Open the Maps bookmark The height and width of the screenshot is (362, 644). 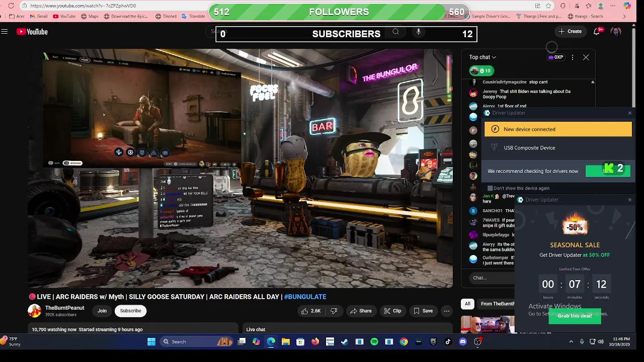pyautogui.click(x=90, y=16)
